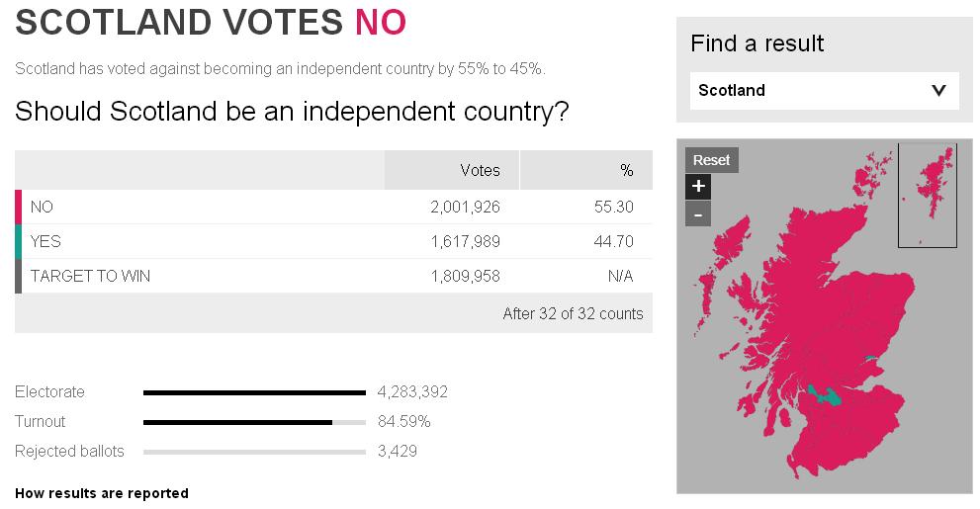Click the map zoom out minus button
The height and width of the screenshot is (509, 980).
[698, 213]
